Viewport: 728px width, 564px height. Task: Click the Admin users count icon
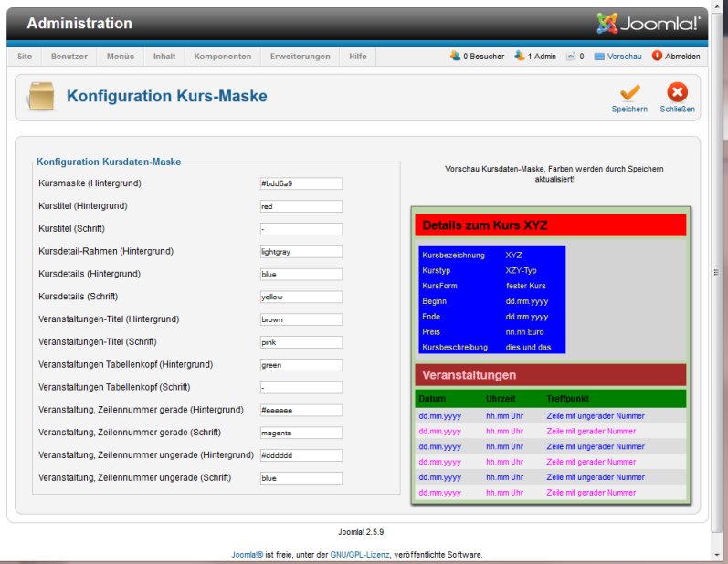point(520,57)
